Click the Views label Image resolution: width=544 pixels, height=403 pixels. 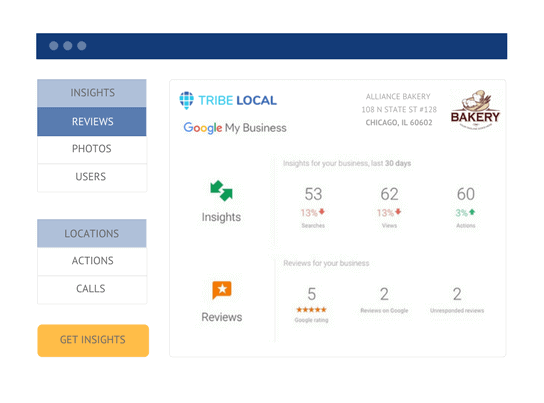click(389, 226)
